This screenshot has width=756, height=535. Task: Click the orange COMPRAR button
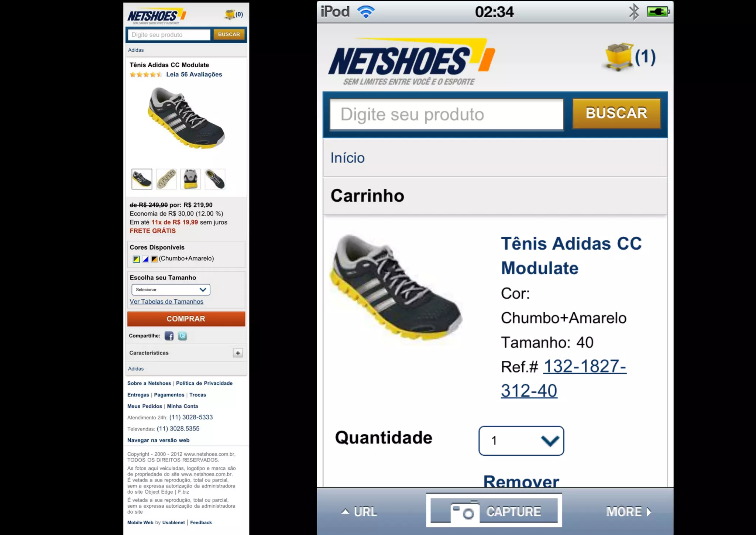pos(186,319)
